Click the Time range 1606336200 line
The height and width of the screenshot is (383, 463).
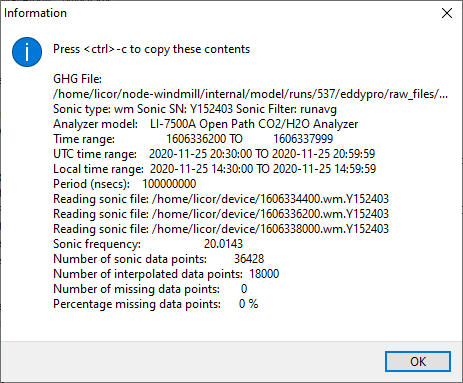pos(193,139)
